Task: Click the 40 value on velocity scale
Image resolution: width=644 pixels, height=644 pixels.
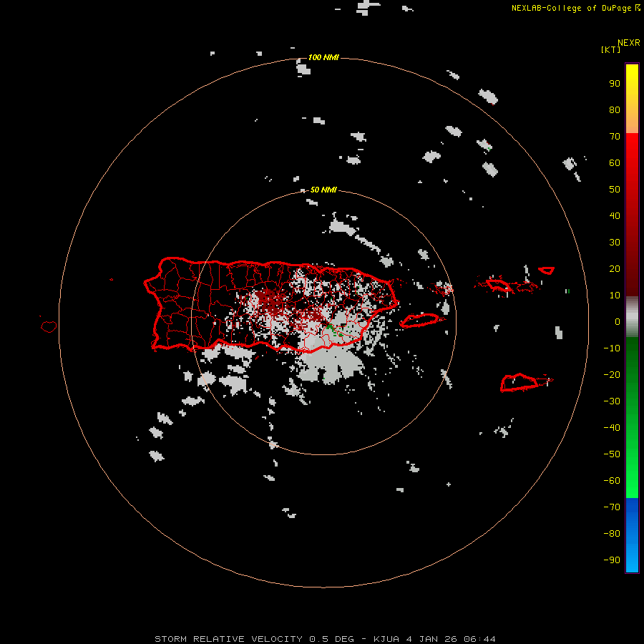Action: 615,216
